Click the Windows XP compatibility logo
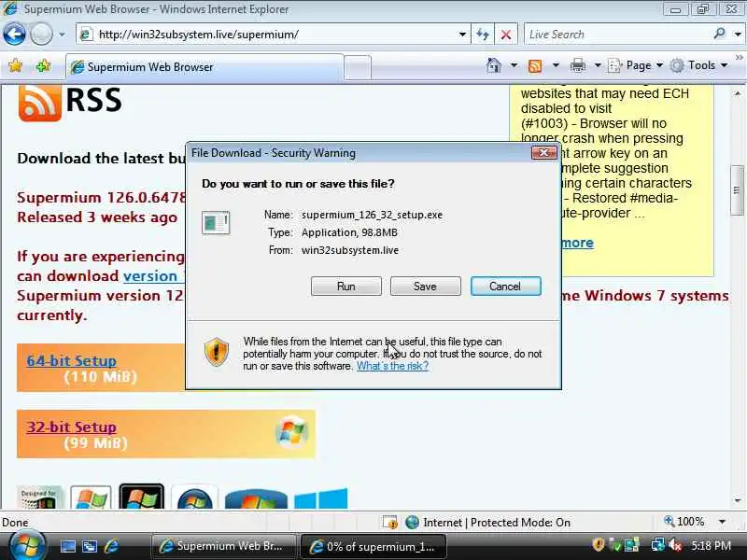This screenshot has width=747, height=560. click(x=91, y=497)
